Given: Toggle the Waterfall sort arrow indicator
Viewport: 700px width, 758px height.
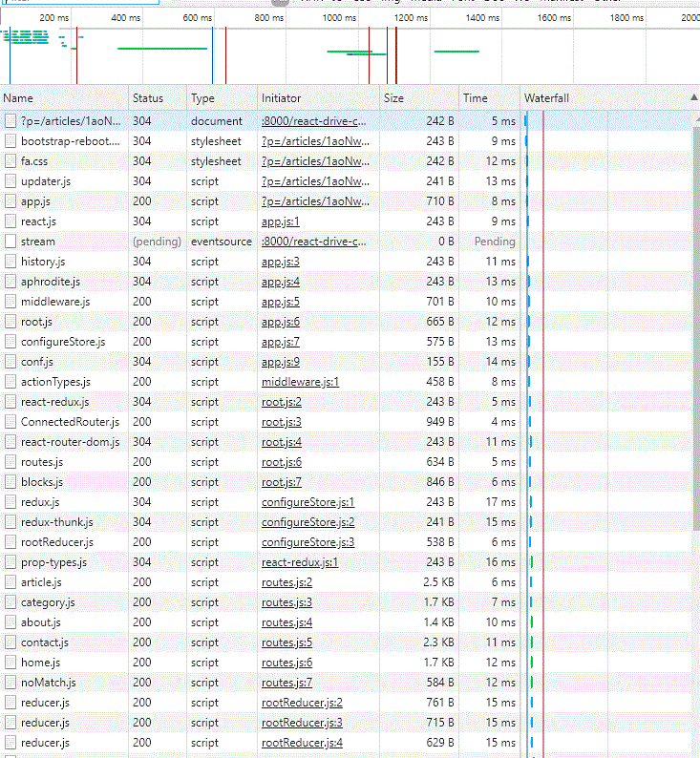Looking at the screenshot, I should 693,97.
